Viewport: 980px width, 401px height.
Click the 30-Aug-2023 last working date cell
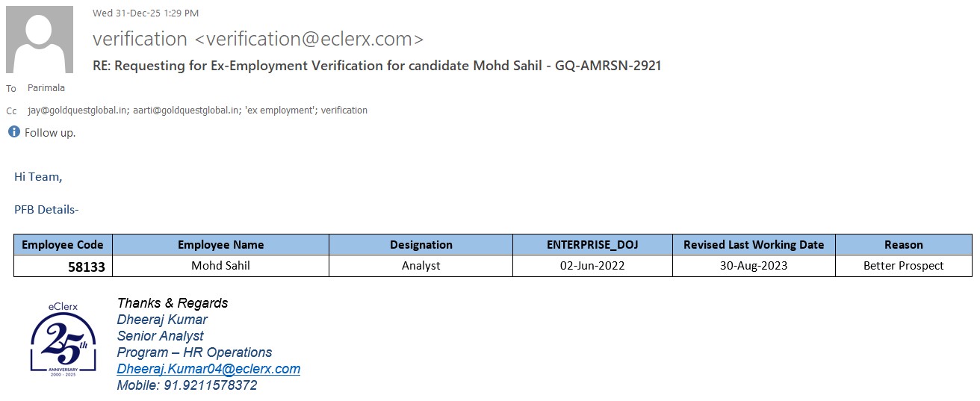click(754, 266)
